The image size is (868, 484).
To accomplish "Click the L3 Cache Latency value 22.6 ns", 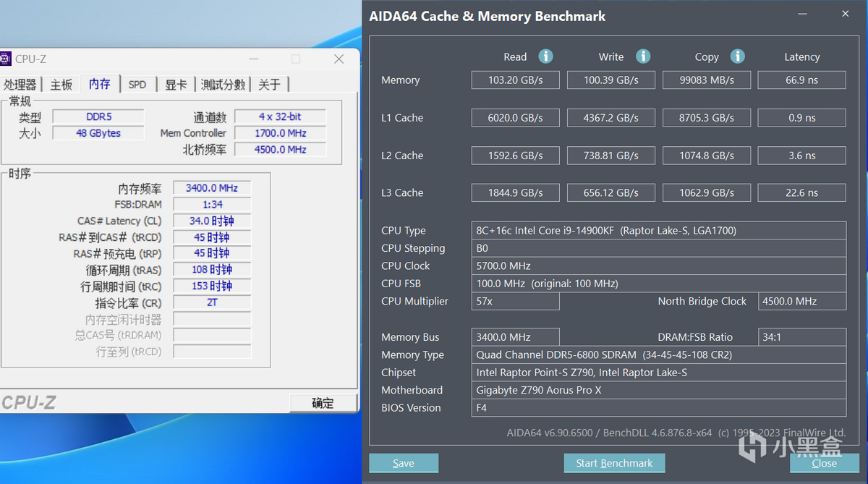I will (801, 192).
